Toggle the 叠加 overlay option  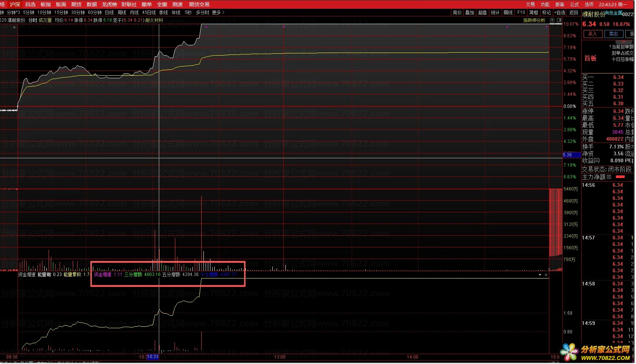click(469, 12)
